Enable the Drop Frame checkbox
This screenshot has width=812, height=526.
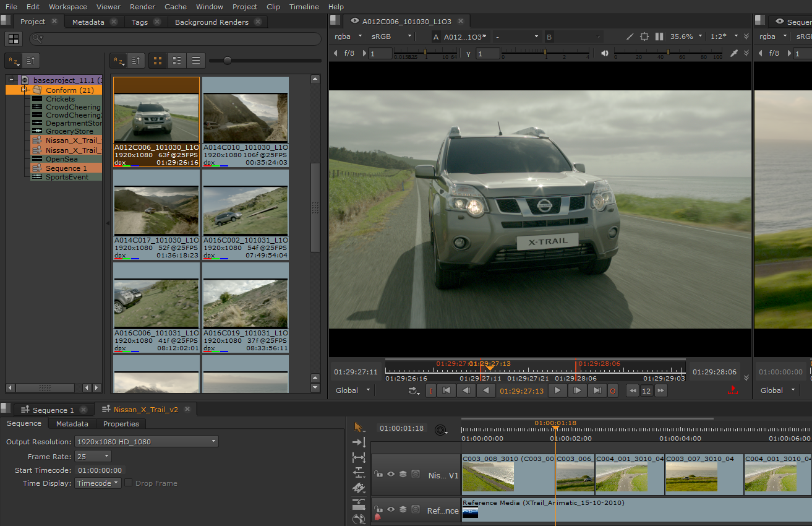pyautogui.click(x=129, y=483)
